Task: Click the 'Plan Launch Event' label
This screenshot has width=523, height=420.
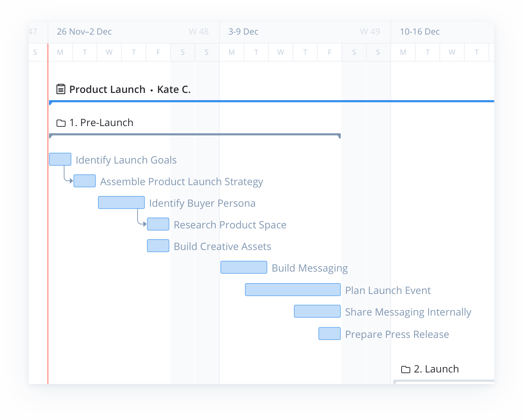Action: [x=388, y=290]
